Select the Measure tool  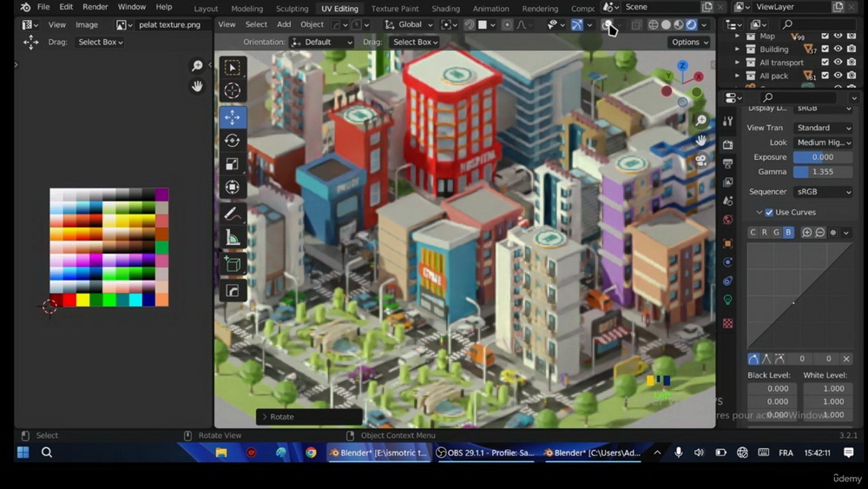tap(233, 238)
